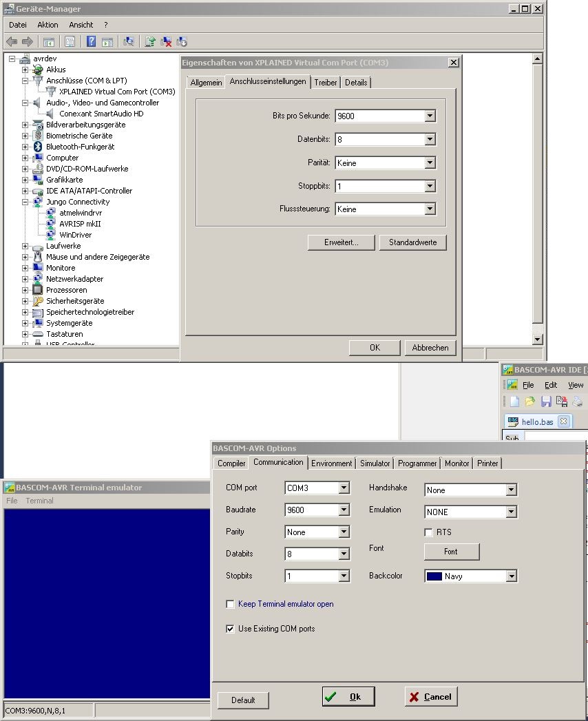
Task: Click OK in the port properties dialog
Action: pos(375,348)
